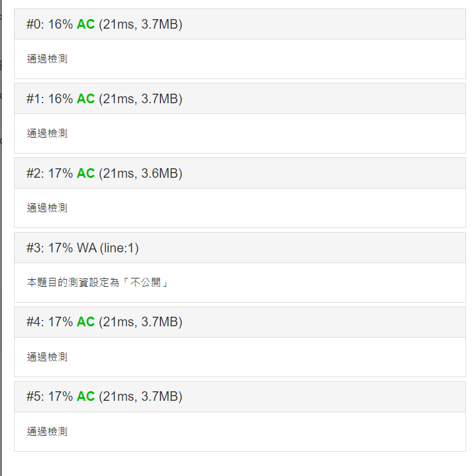Click the (21ms, 3.6MB) stats of test #2

140,174
